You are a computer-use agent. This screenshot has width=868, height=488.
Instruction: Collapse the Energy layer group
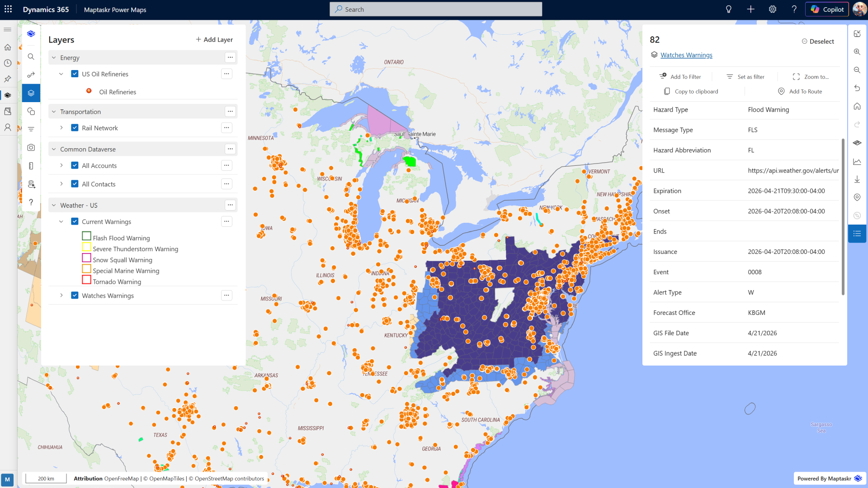(x=54, y=58)
